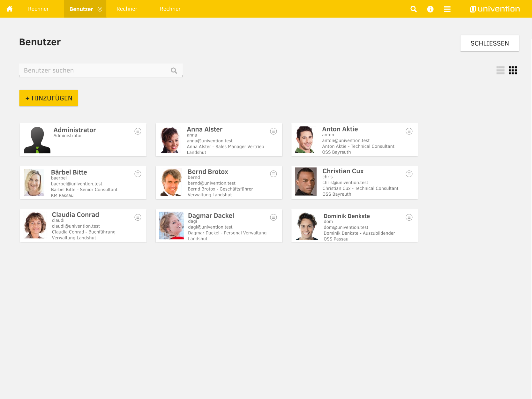Screen dimensions: 532x399
Task: Open options menu on Claudia Conrad card
Action: click(138, 217)
